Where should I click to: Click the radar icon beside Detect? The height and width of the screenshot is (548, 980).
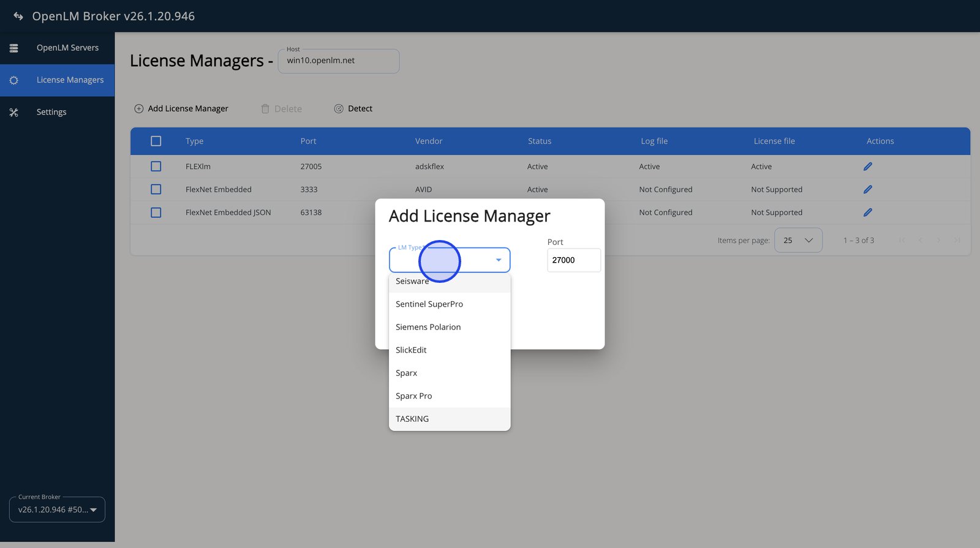[339, 108]
